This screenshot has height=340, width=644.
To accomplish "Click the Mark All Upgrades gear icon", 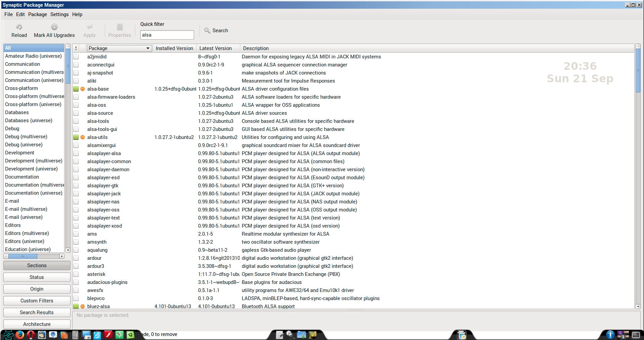I will [54, 27].
